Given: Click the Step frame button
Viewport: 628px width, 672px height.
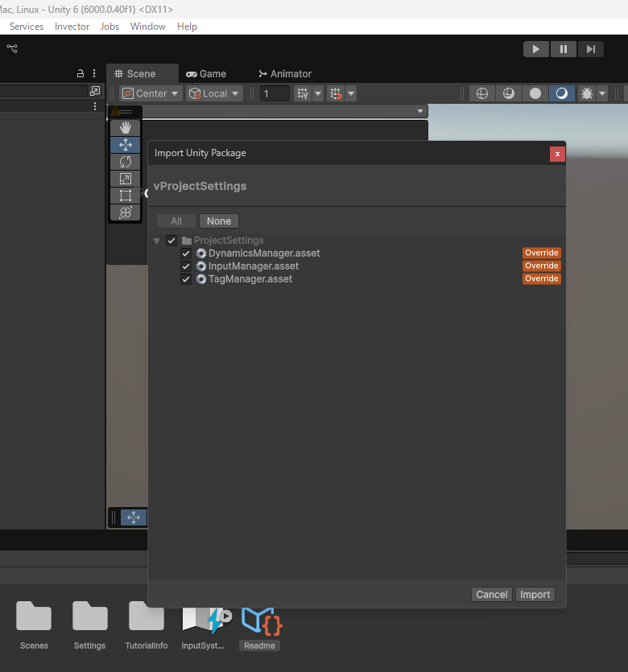Looking at the screenshot, I should 590,49.
